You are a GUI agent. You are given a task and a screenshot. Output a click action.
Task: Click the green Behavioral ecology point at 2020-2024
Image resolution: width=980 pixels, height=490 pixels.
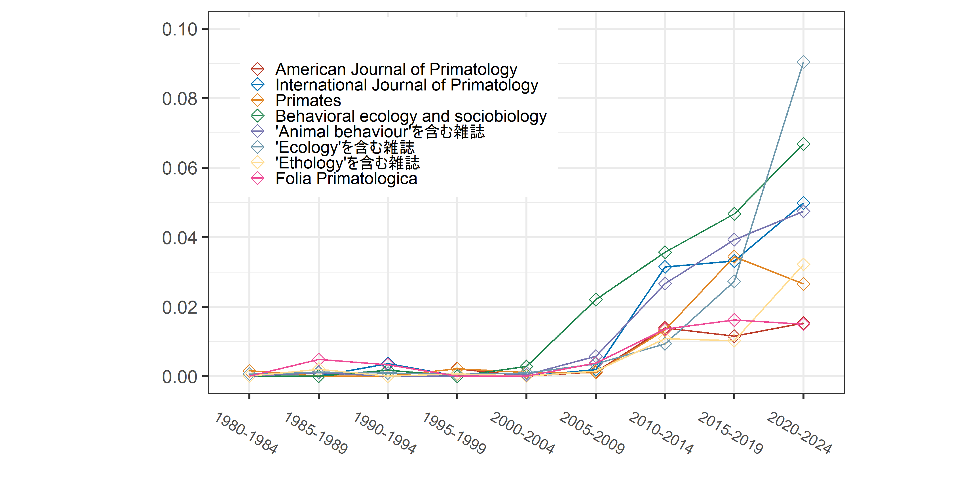click(803, 144)
